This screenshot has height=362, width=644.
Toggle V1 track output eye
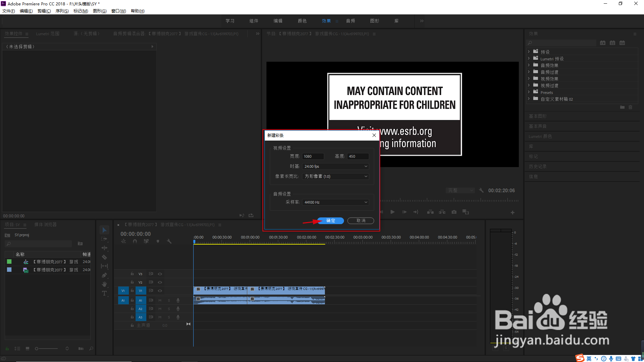(160, 291)
